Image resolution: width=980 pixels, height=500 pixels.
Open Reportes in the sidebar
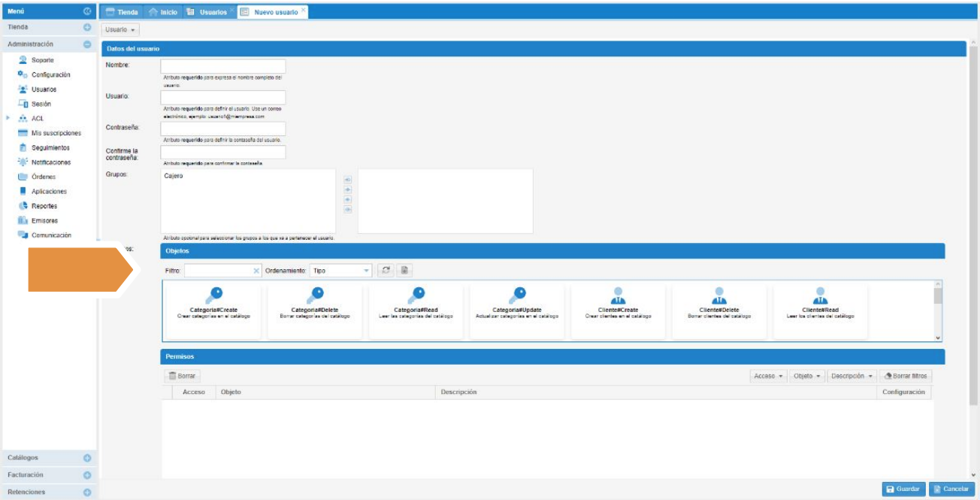[44, 206]
